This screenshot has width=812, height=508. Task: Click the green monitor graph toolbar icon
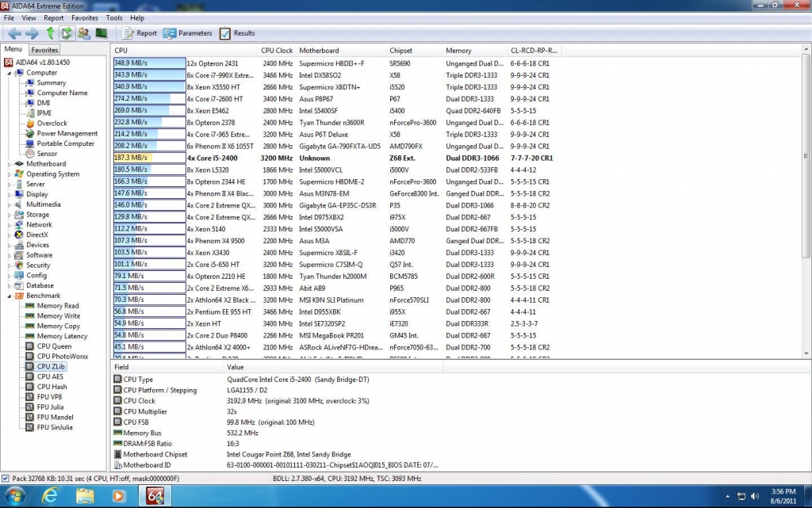pos(101,33)
